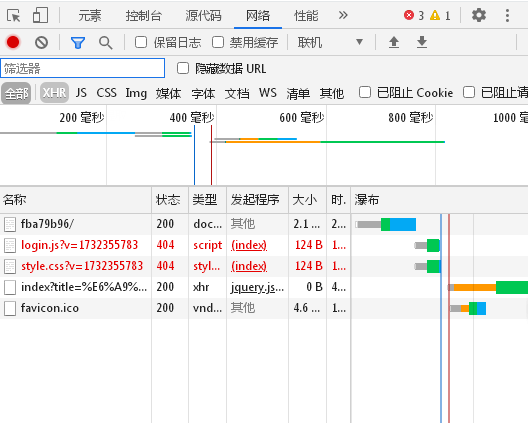Sort by the 大小 column header
Screen dimensions: 528x423
pyautogui.click(x=307, y=200)
